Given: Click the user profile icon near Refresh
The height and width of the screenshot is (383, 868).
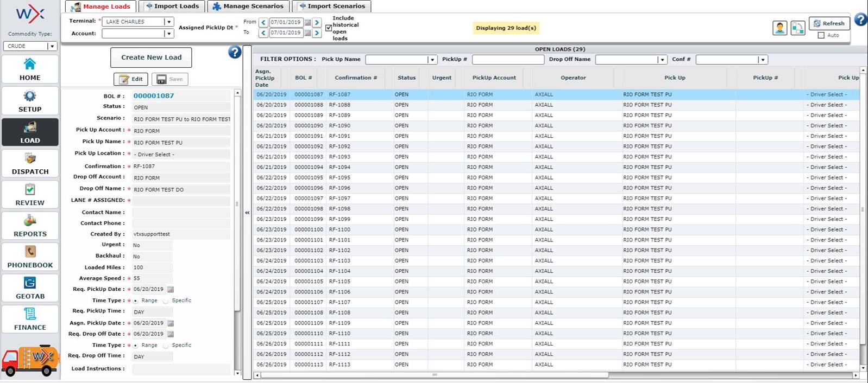Looking at the screenshot, I should click(x=779, y=28).
